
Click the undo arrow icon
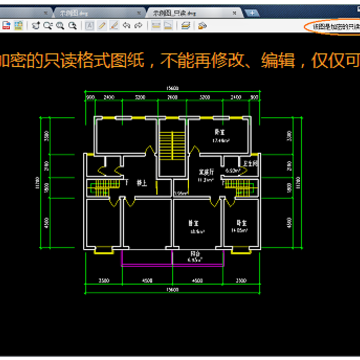coord(127,25)
